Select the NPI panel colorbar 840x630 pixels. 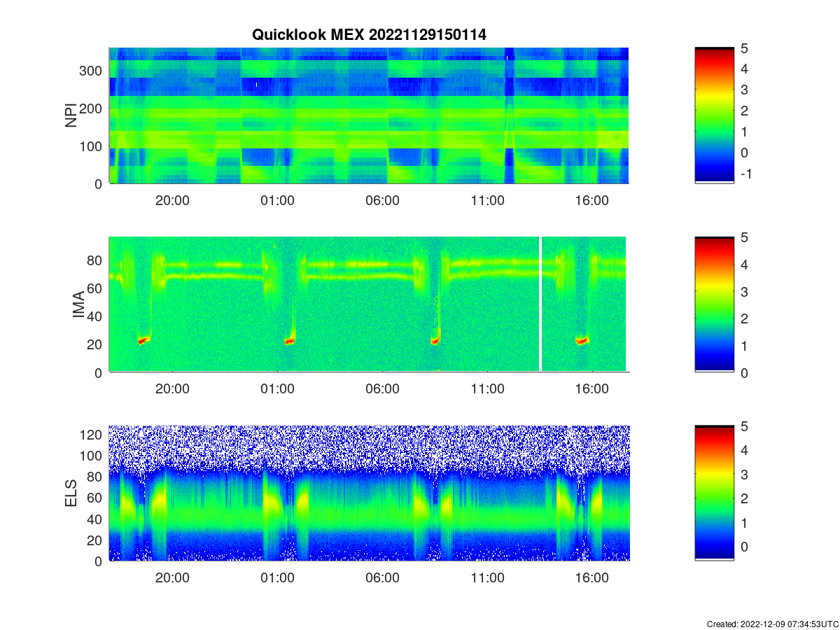[714, 115]
